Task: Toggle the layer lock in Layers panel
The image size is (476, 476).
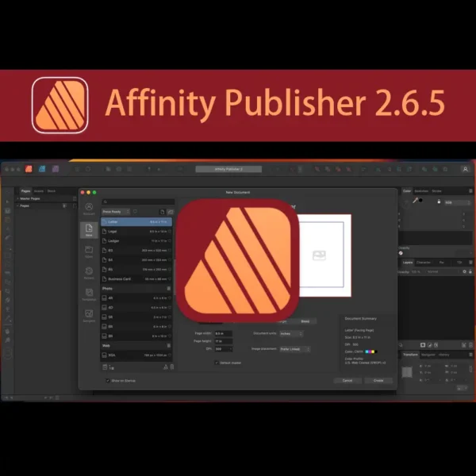Action: click(470, 271)
